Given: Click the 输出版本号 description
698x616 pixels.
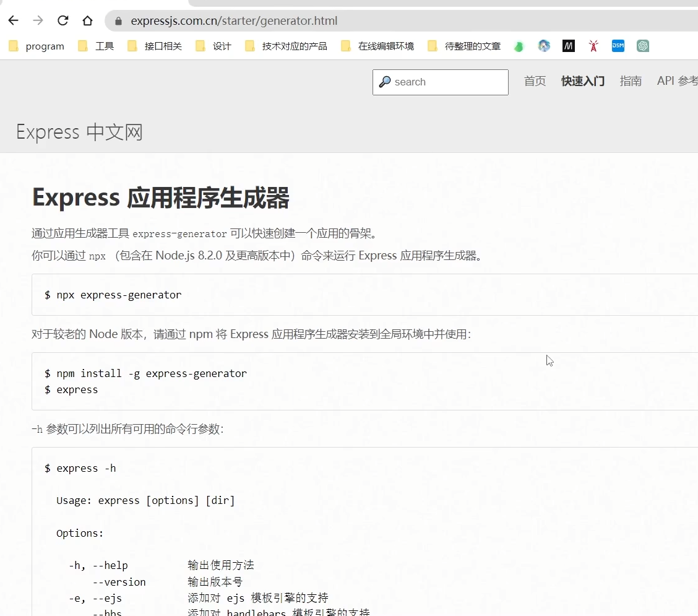Looking at the screenshot, I should pos(215,582).
